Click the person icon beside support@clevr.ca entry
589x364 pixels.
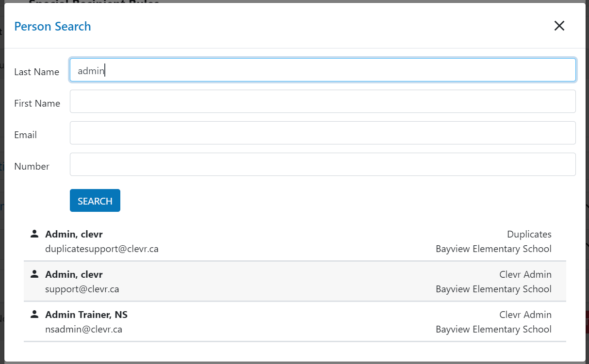pyautogui.click(x=34, y=274)
